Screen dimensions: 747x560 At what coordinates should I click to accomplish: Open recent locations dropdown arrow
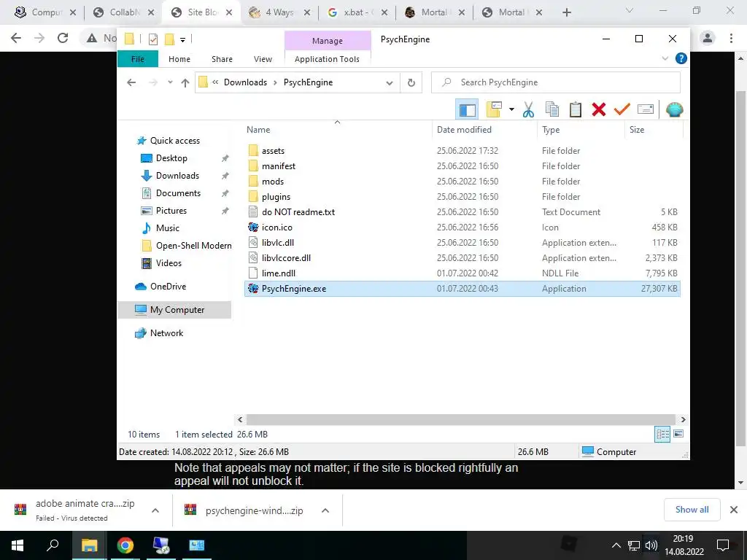click(170, 82)
